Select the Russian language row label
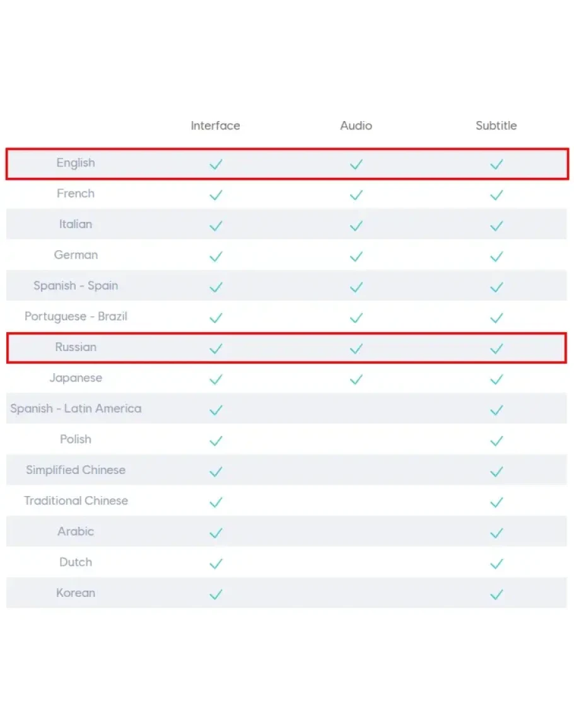Image resolution: width=574 pixels, height=728 pixels. coord(76,347)
